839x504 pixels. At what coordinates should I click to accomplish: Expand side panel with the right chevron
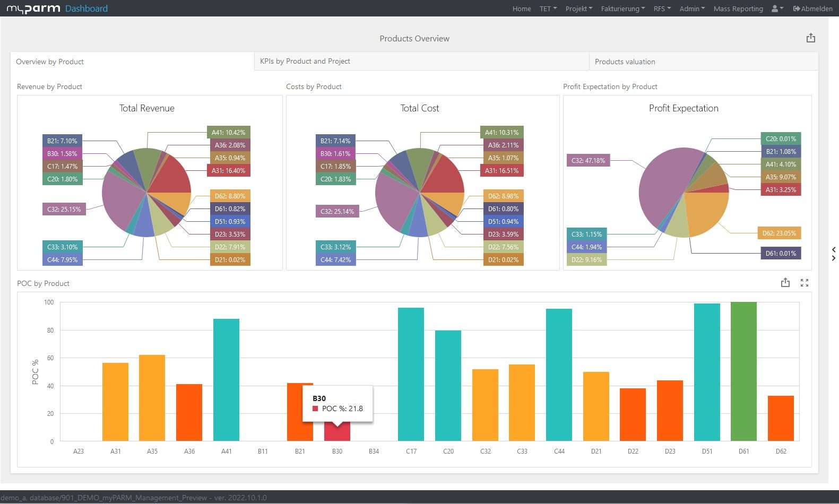point(834,258)
